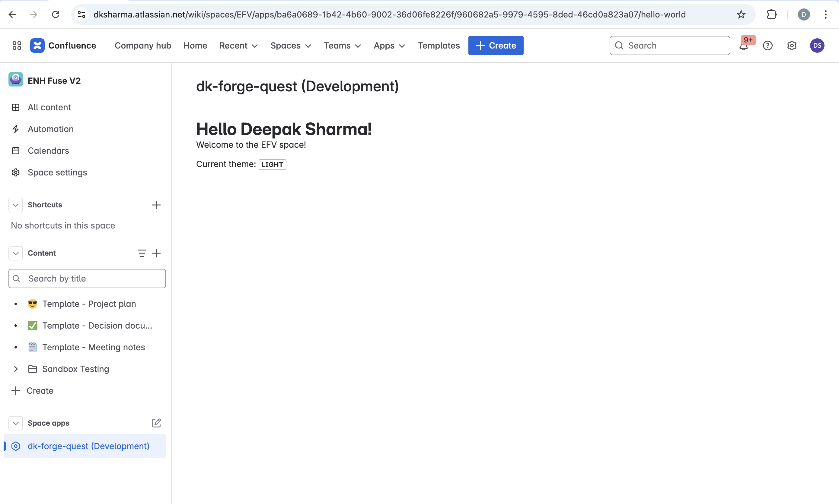Screen dimensions: 839x504
Task: Bookmark page with star icon
Action: [741, 14]
